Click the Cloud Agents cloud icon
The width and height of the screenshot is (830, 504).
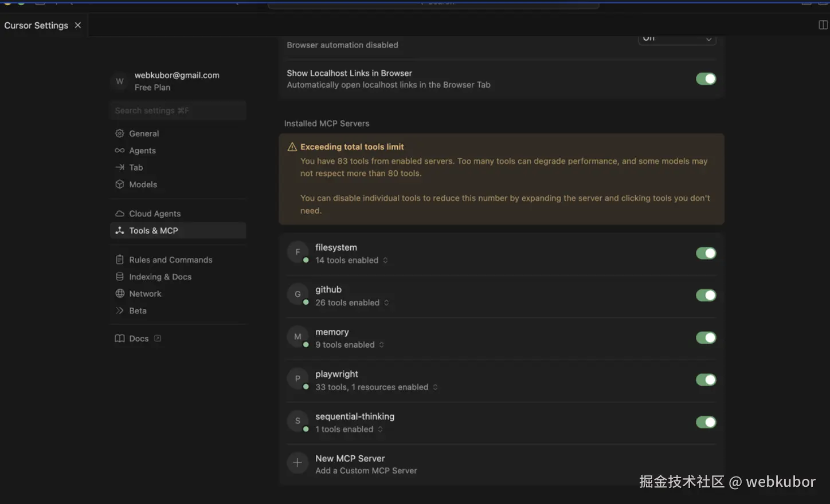click(x=120, y=214)
